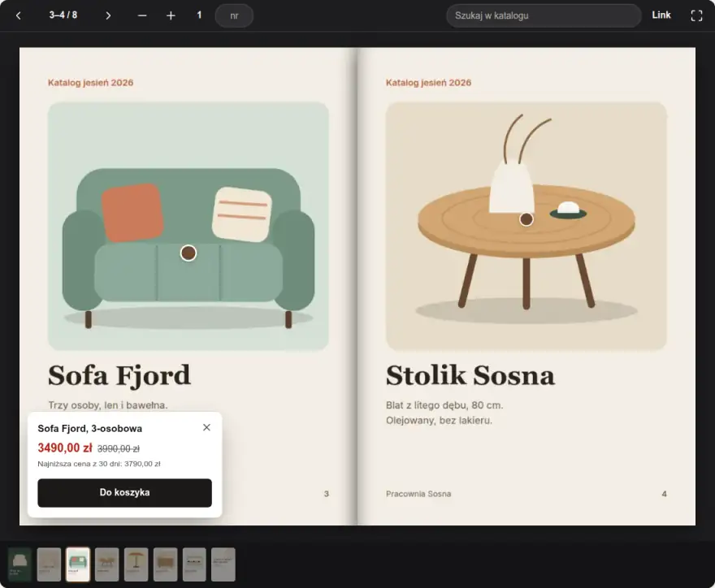This screenshot has height=588, width=715.
Task: Open the wooden cabinet thumbnail
Action: coord(166,564)
